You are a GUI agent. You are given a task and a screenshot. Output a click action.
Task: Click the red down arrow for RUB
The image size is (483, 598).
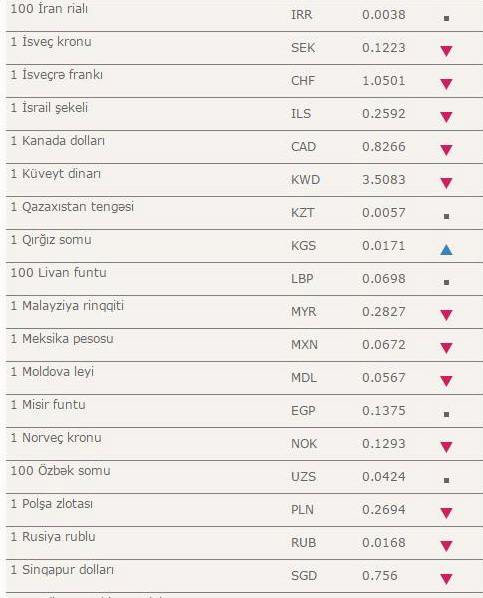446,546
